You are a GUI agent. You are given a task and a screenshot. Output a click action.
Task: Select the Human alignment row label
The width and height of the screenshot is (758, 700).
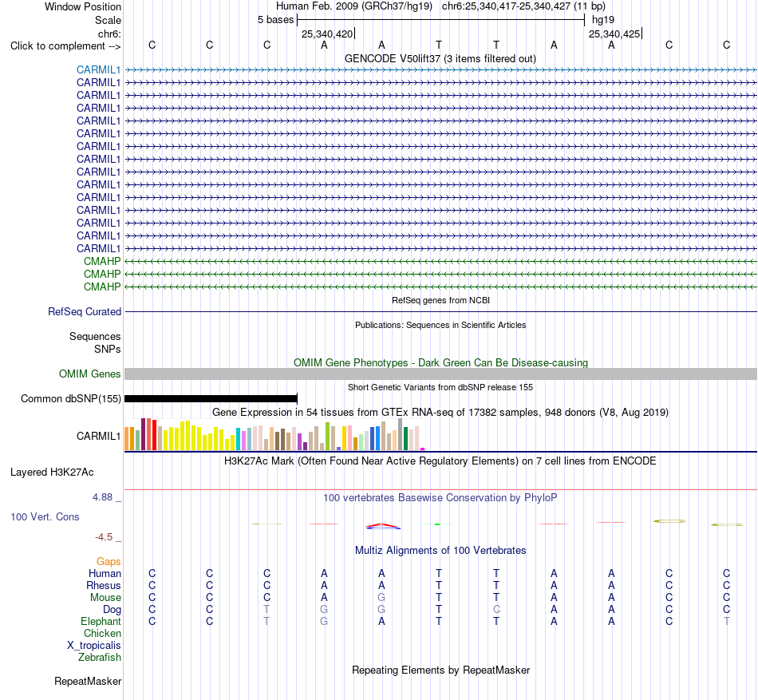click(x=105, y=573)
